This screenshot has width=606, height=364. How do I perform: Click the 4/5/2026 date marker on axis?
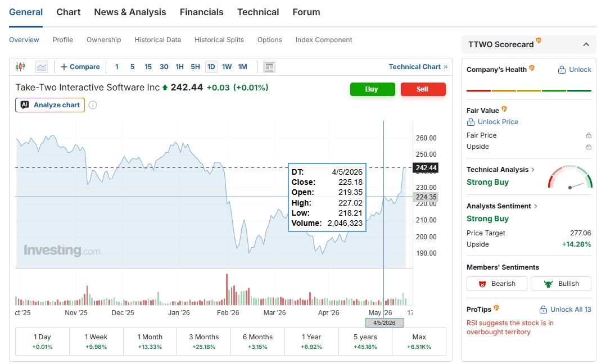click(x=385, y=322)
